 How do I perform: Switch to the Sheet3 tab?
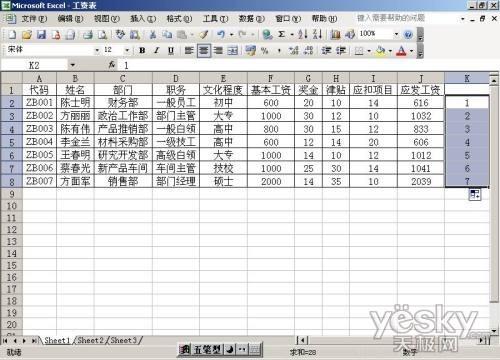pos(124,340)
